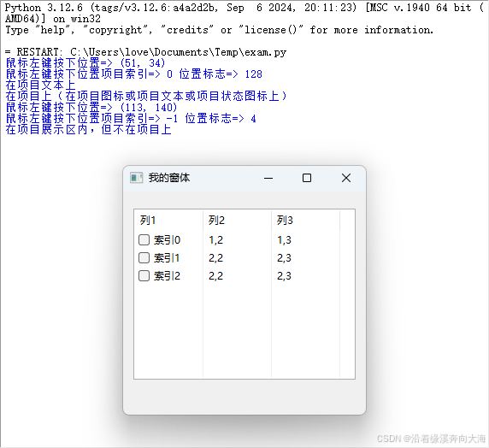
Task: Check the checkbox for 索引2
Action: (144, 276)
